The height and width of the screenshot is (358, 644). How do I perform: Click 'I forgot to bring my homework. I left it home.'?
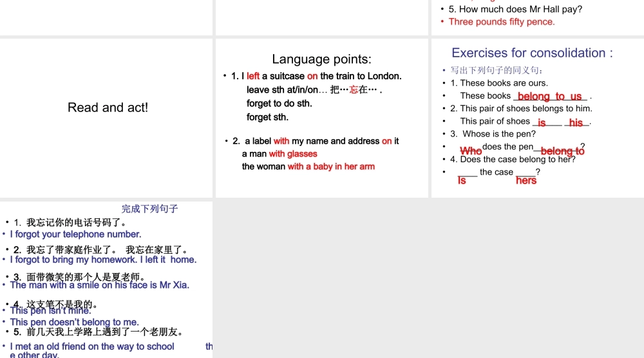103,259
